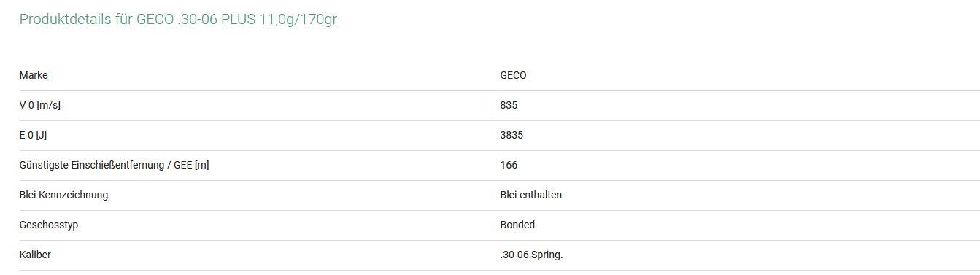The width and height of the screenshot is (980, 275).
Task: Click the energy value 3835
Action: (x=512, y=135)
